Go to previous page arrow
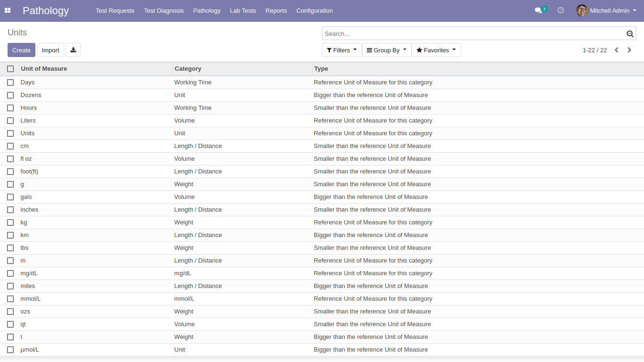644x362 pixels. pos(616,50)
